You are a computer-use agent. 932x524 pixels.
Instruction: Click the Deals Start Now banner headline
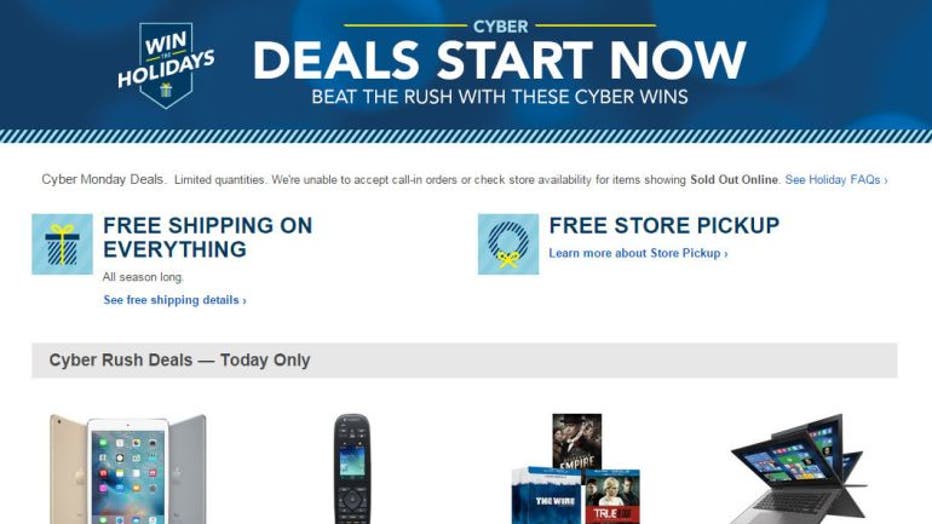point(499,60)
